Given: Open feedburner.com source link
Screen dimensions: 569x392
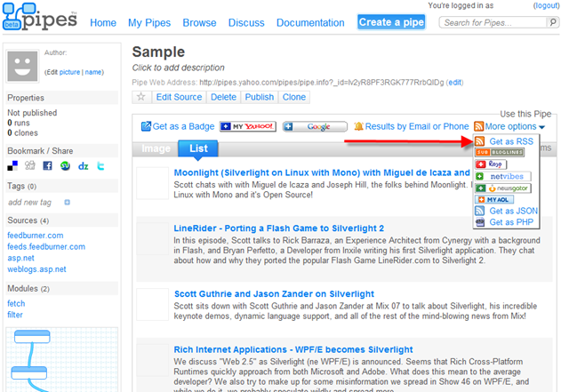Looking at the screenshot, I should (36, 236).
